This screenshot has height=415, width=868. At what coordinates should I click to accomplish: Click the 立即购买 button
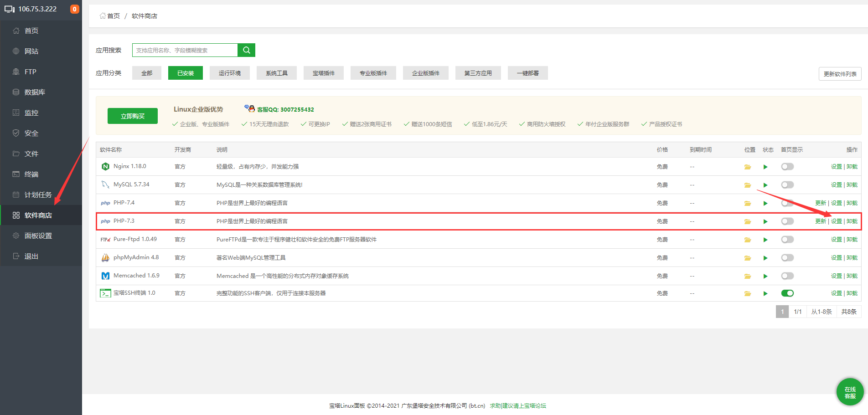(133, 116)
